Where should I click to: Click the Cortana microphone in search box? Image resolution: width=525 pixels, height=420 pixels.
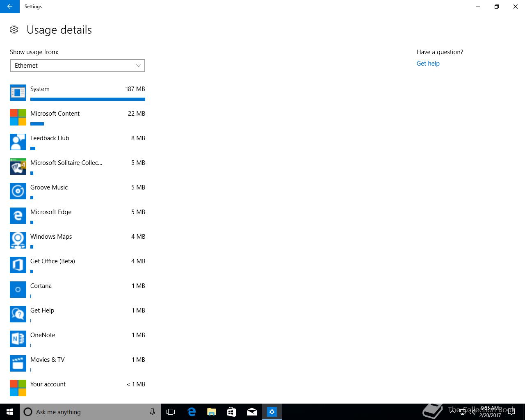pos(152,412)
